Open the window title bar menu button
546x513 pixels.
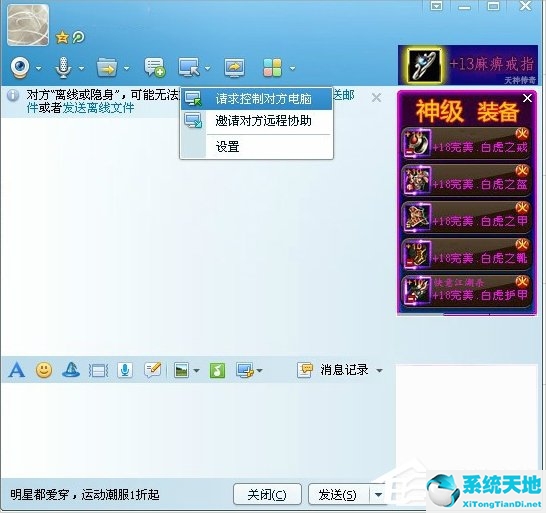[436, 6]
